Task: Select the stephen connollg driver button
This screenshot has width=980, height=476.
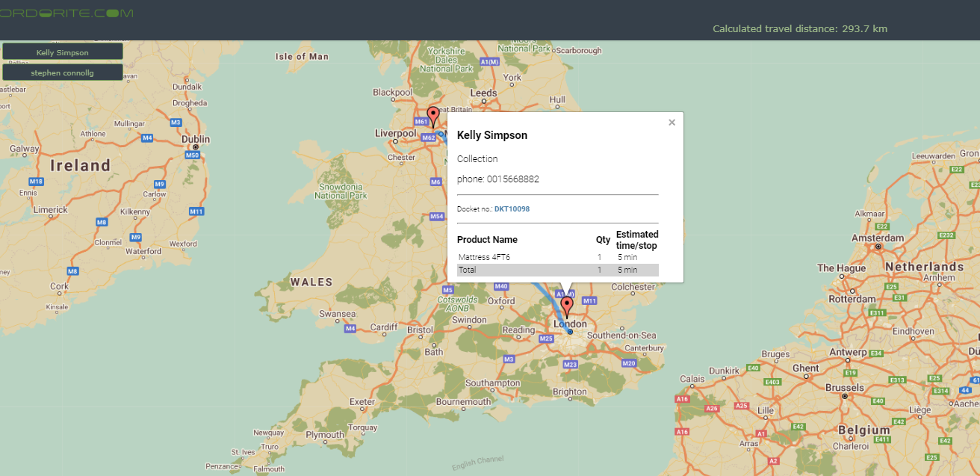Action: [63, 72]
